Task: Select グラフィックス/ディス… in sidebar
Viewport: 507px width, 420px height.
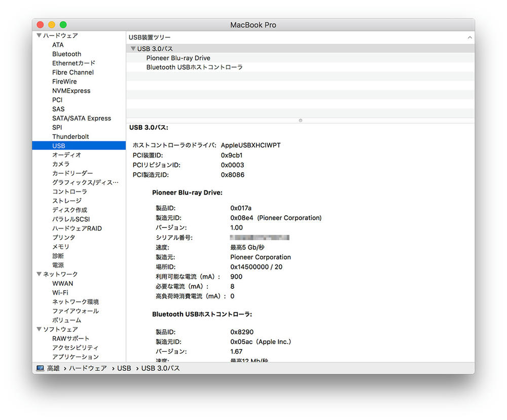Action: [85, 182]
